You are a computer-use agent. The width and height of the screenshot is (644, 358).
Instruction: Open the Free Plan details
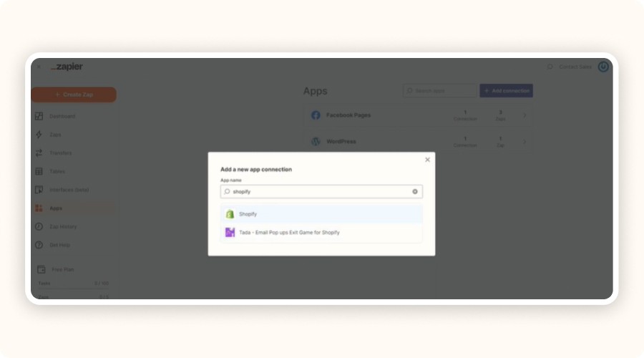[63, 270]
